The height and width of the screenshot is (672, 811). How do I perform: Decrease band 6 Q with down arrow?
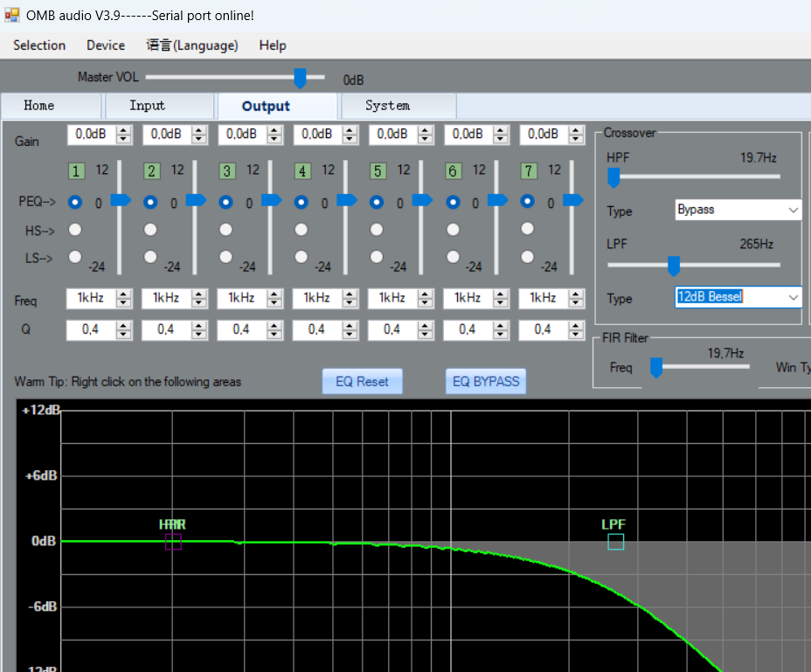tap(500, 335)
